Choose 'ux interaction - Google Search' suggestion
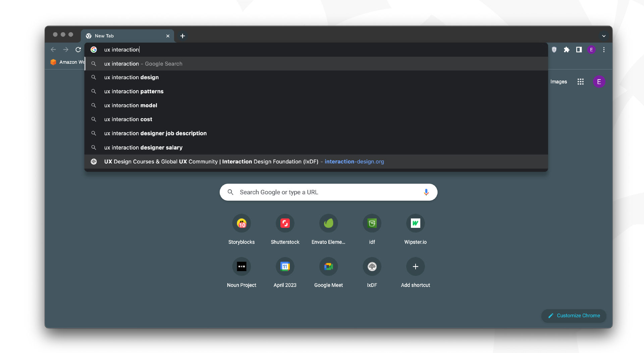The width and height of the screenshot is (644, 353). (x=316, y=64)
